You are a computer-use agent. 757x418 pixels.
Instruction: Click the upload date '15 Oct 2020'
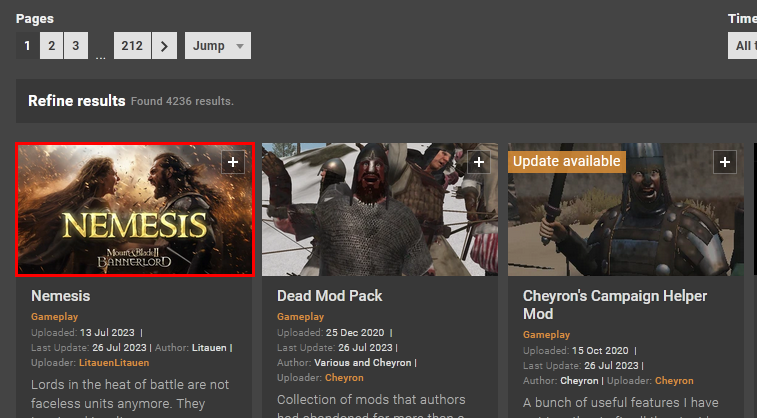tap(600, 351)
